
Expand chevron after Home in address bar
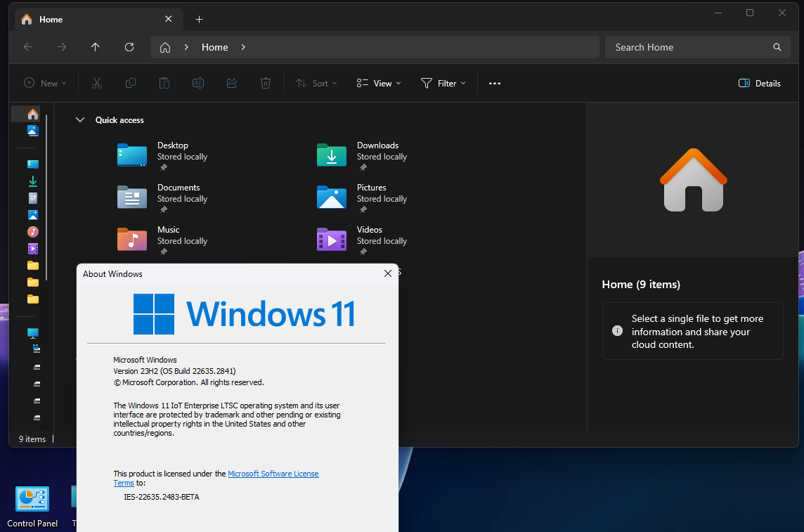[x=243, y=47]
